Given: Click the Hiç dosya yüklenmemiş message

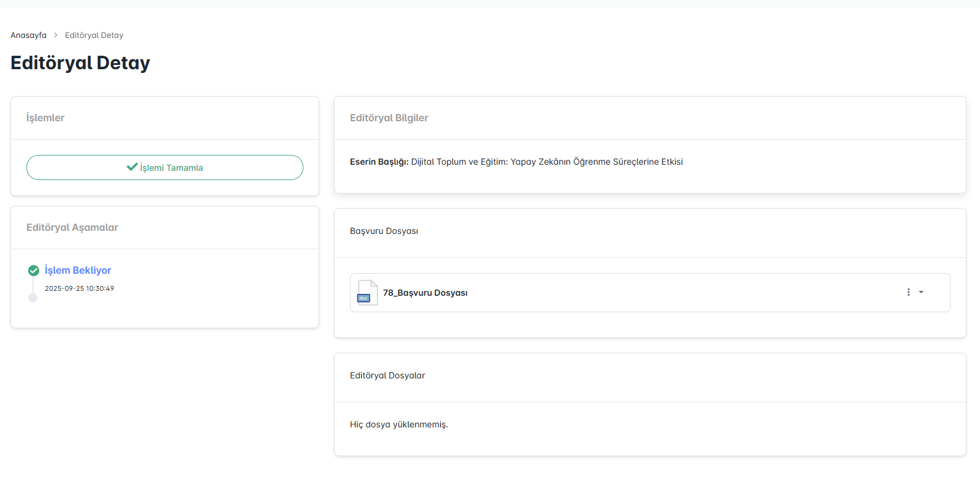Looking at the screenshot, I should point(399,425).
